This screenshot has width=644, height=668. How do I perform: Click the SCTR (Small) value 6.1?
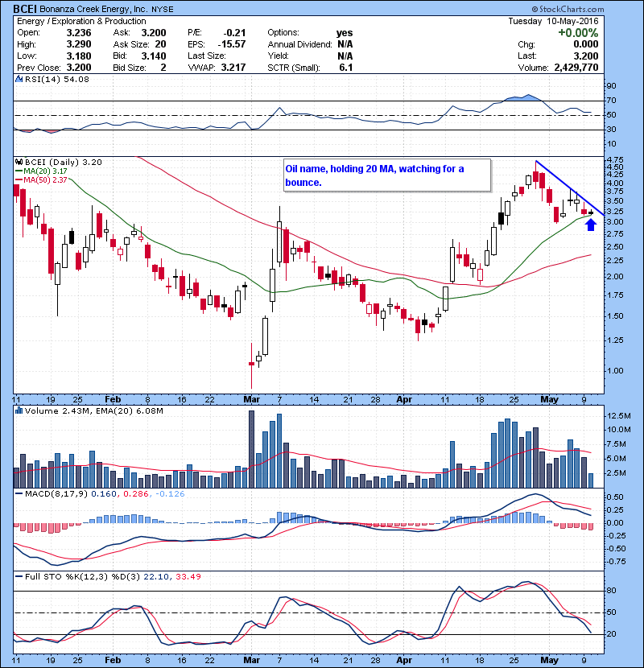click(x=345, y=68)
